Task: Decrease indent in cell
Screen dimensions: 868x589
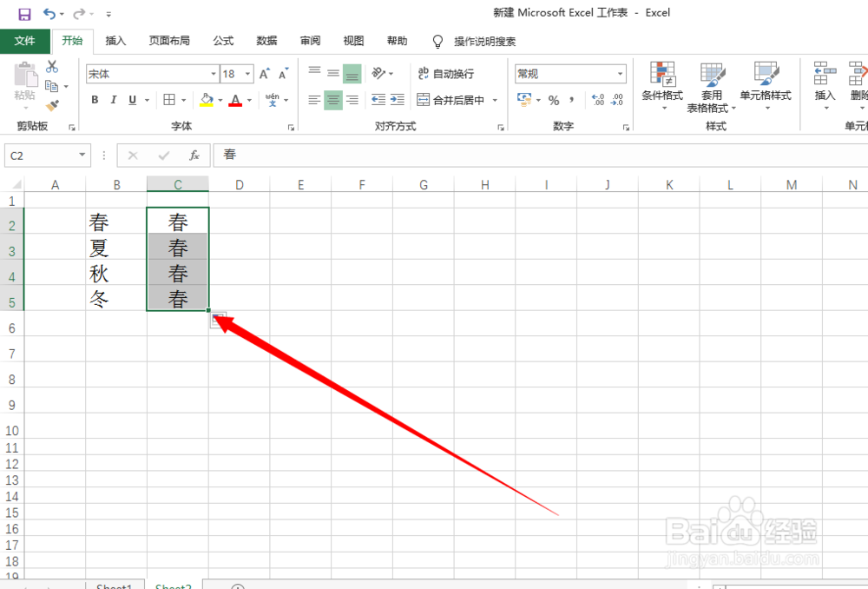Action: click(x=378, y=100)
